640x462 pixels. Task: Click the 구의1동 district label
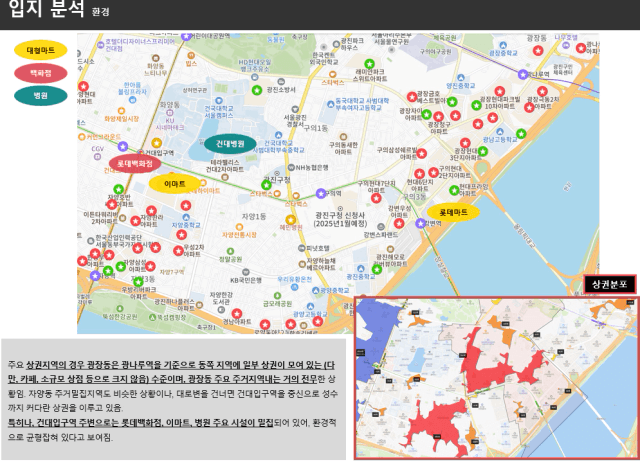pos(315,128)
